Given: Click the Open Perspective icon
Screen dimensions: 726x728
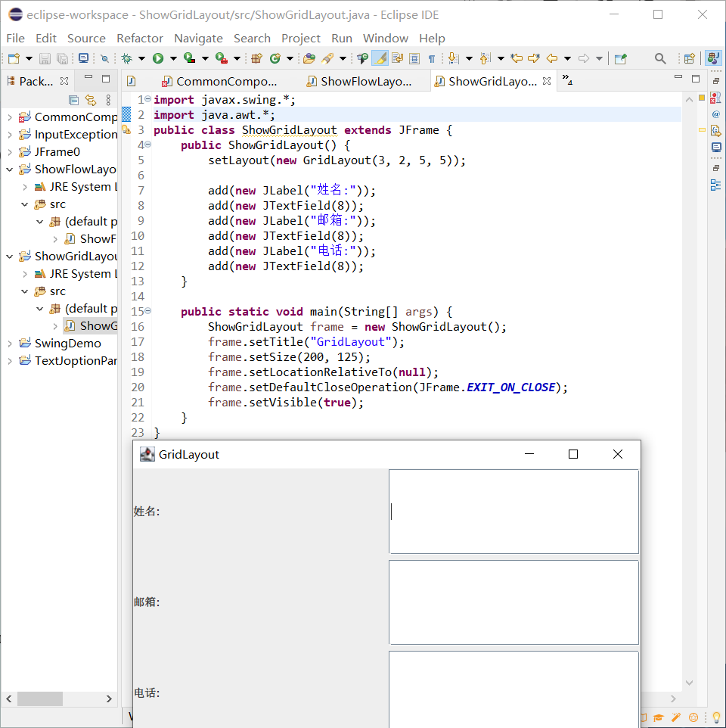Looking at the screenshot, I should [x=689, y=58].
